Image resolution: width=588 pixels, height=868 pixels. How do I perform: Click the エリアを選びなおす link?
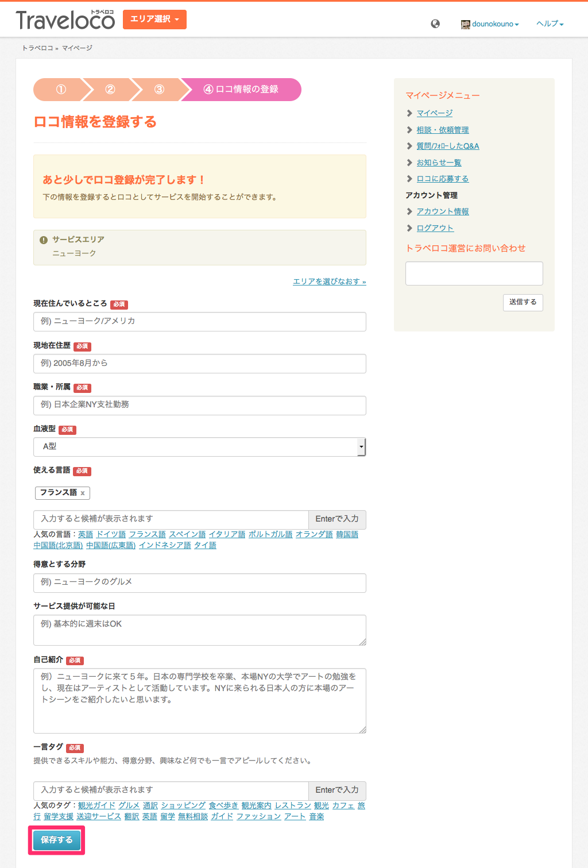(x=330, y=281)
